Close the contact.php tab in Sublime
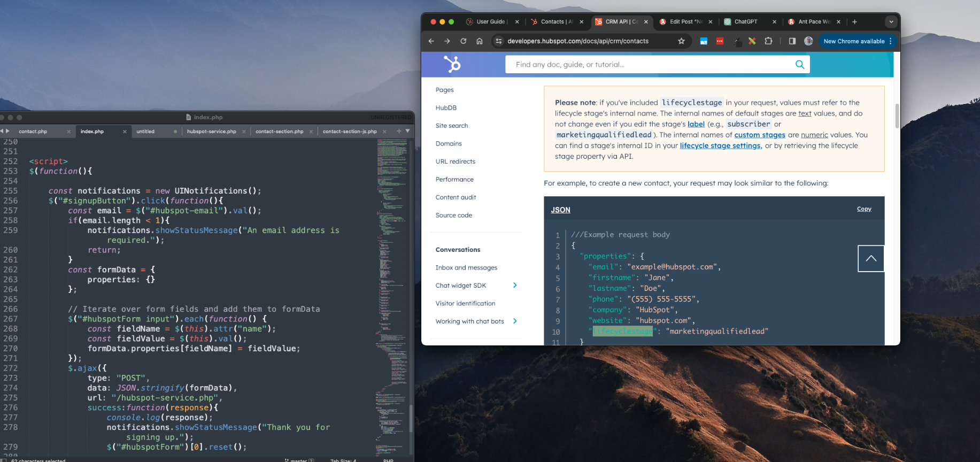The image size is (980, 462). pos(69,132)
